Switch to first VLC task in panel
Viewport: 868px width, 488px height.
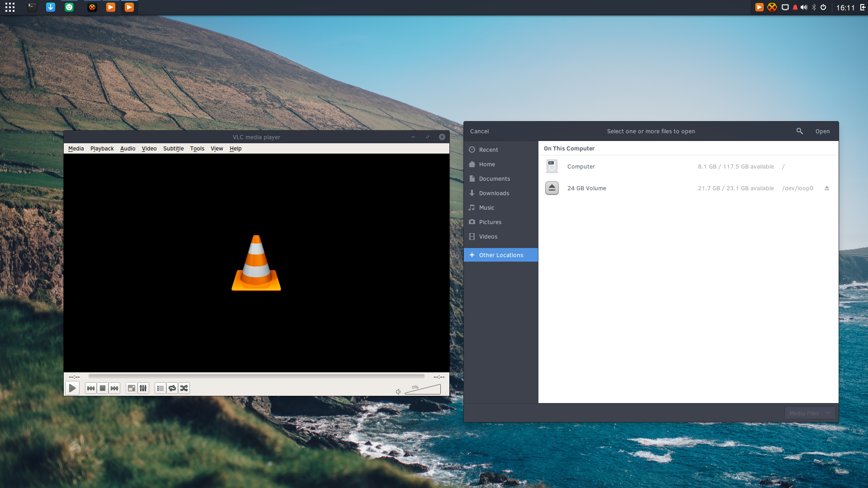click(111, 7)
